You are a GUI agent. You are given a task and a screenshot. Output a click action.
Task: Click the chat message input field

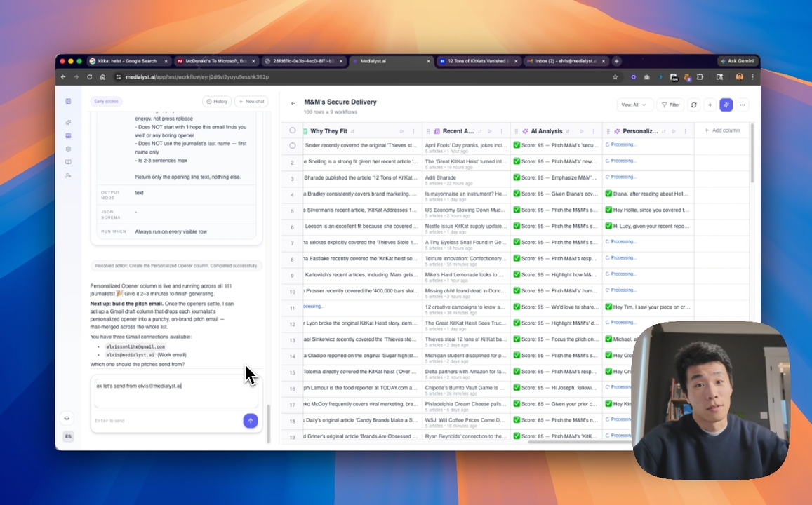[176, 393]
